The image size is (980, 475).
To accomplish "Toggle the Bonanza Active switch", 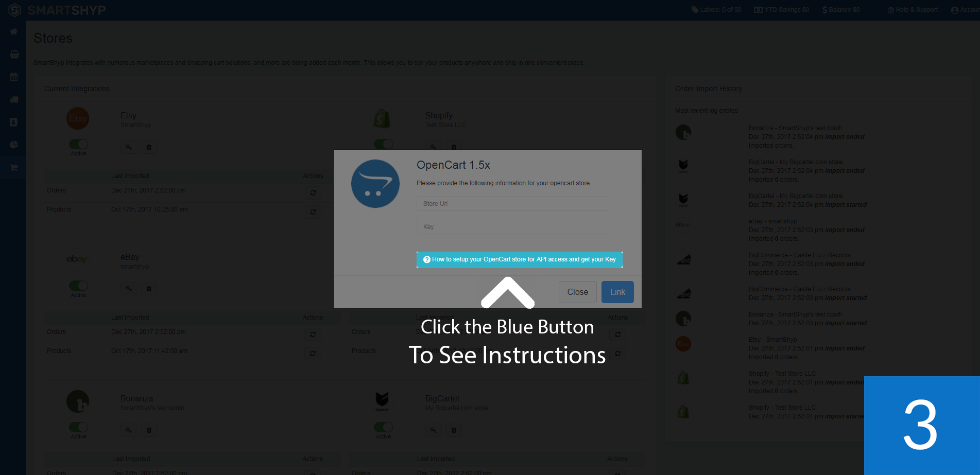I will (x=79, y=427).
